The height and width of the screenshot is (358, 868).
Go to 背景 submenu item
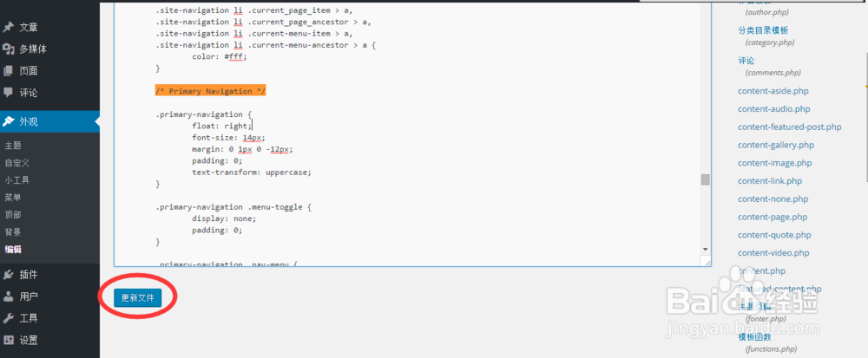point(13,232)
